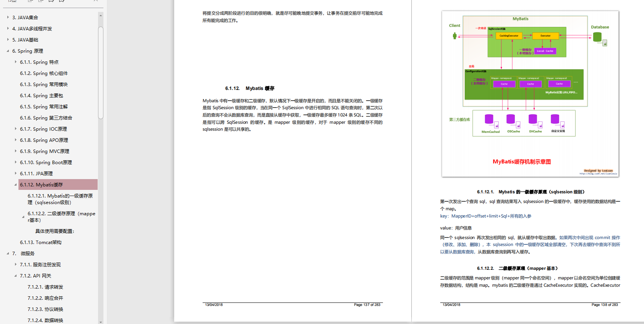Screen dimensions: 644x324
Task: Expand the '6.1.9. Spring MVC原理' bookmark
Action: point(15,151)
